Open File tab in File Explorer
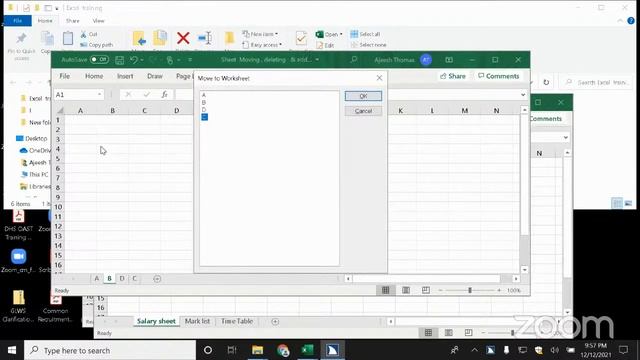 17,20
